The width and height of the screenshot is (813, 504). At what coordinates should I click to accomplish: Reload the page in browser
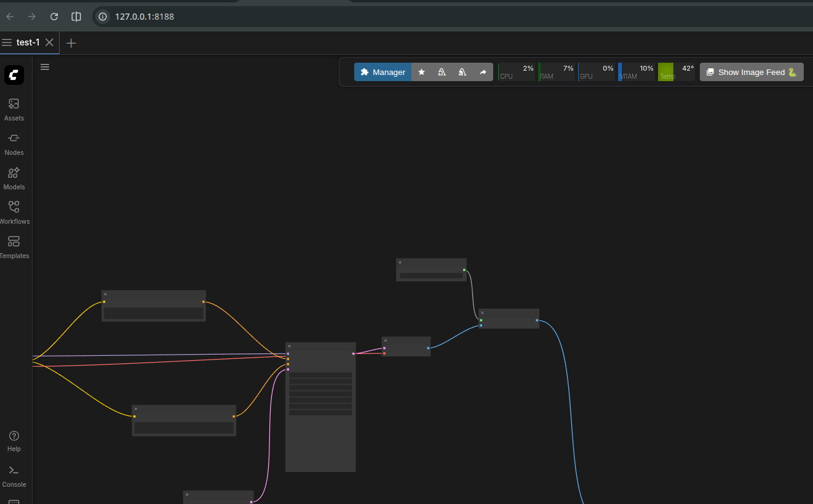[x=54, y=17]
